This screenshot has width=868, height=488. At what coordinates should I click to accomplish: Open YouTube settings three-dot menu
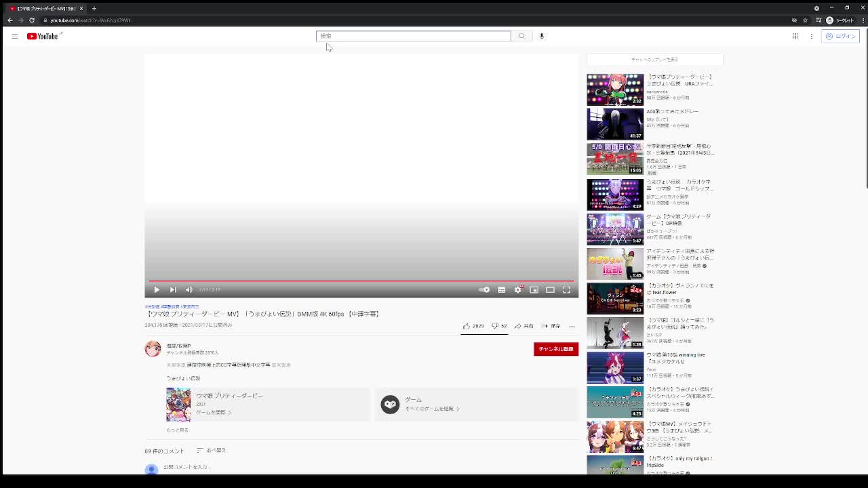(x=811, y=36)
